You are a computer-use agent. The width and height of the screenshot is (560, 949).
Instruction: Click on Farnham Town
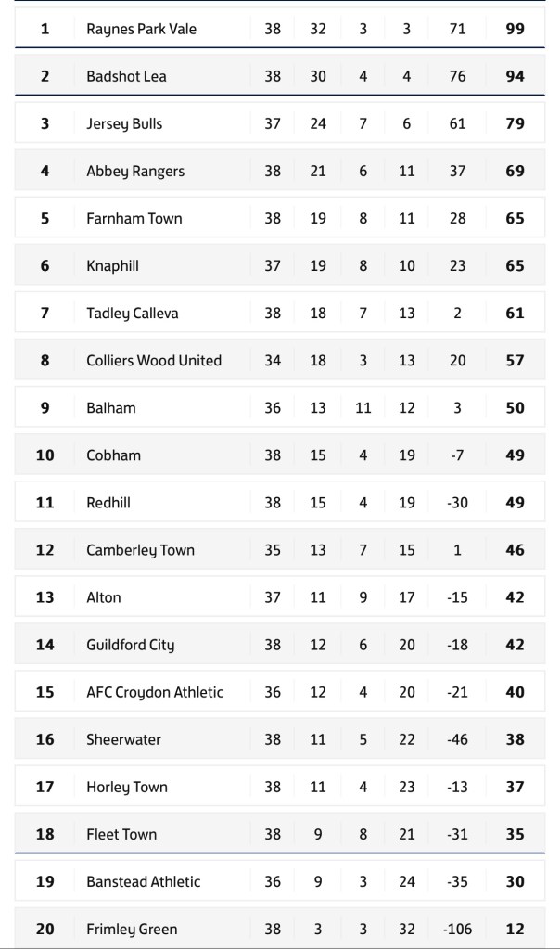coord(134,218)
